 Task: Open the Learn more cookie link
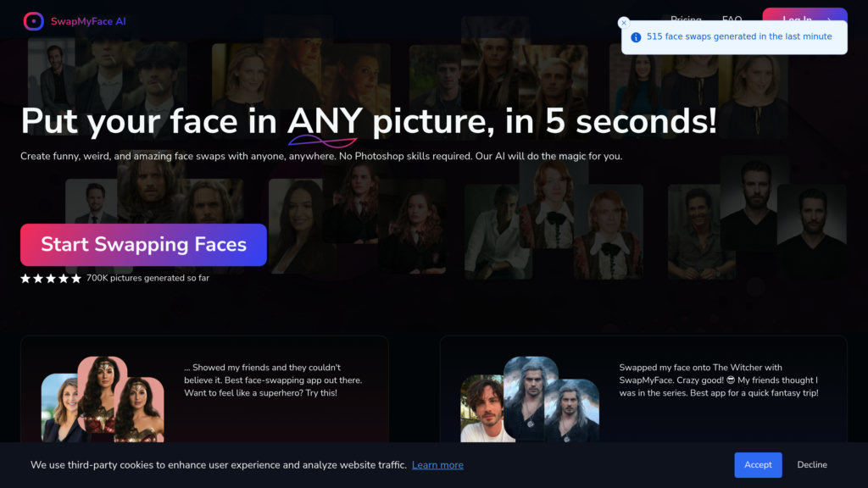point(437,465)
